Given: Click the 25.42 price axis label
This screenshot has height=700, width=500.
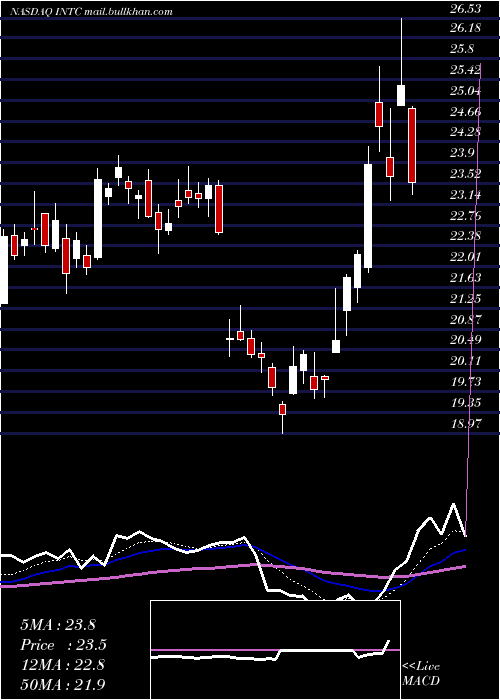Looking at the screenshot, I should pyautogui.click(x=465, y=70).
